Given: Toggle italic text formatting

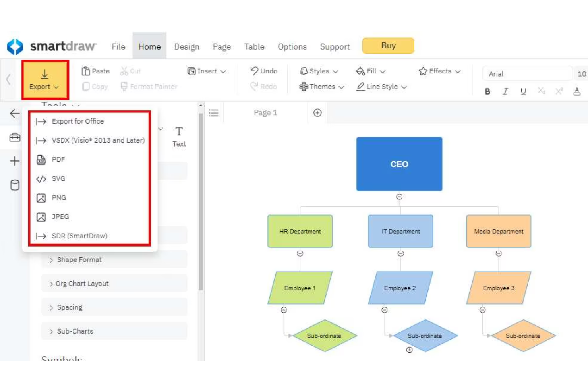Looking at the screenshot, I should 505,92.
